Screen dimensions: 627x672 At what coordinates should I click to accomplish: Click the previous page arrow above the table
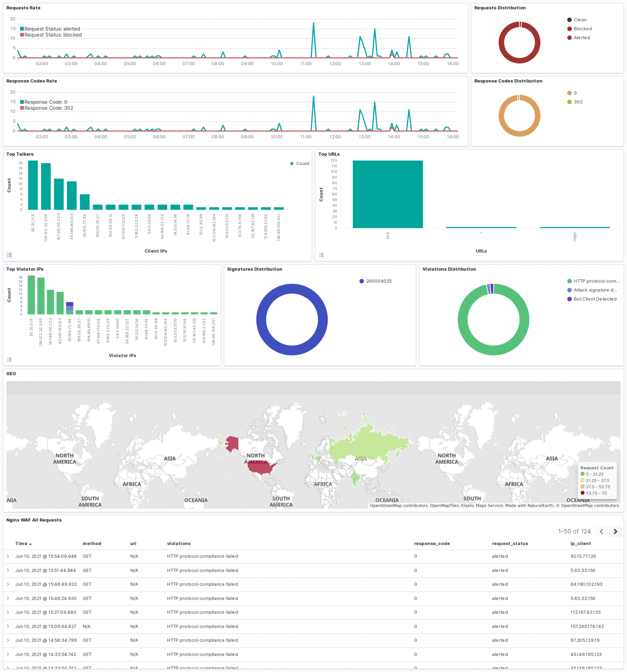pyautogui.click(x=601, y=531)
